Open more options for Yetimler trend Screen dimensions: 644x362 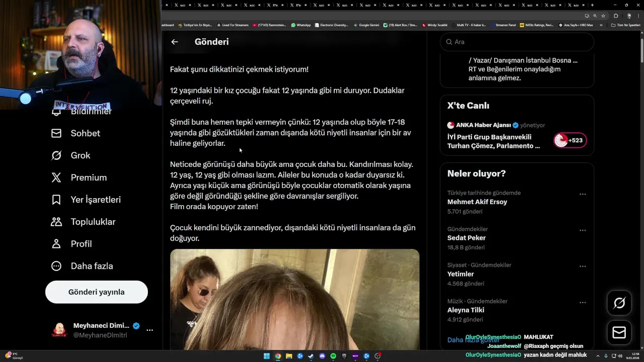(583, 266)
